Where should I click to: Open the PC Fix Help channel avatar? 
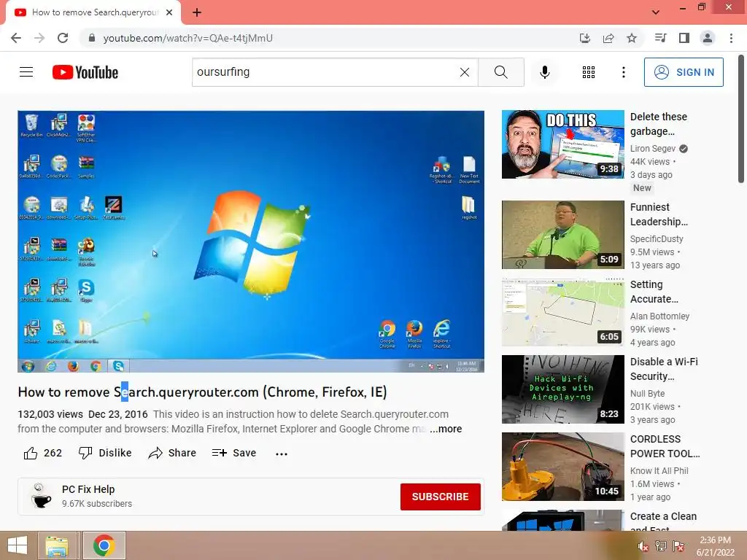(x=41, y=496)
